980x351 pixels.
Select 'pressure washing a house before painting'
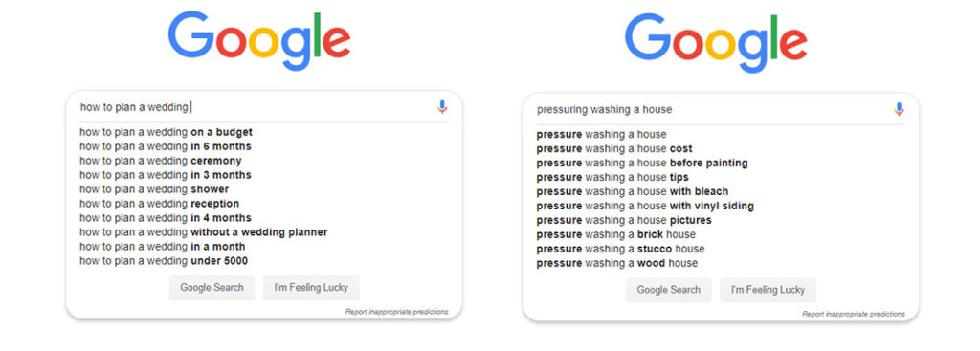[x=642, y=163]
